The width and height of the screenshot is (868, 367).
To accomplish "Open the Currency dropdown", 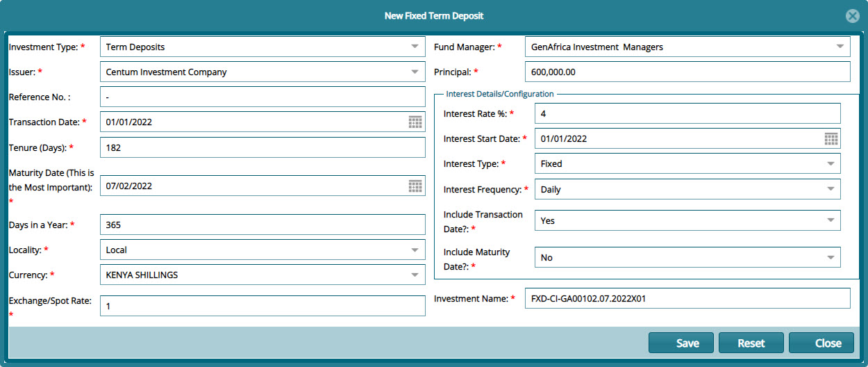I will (x=415, y=275).
